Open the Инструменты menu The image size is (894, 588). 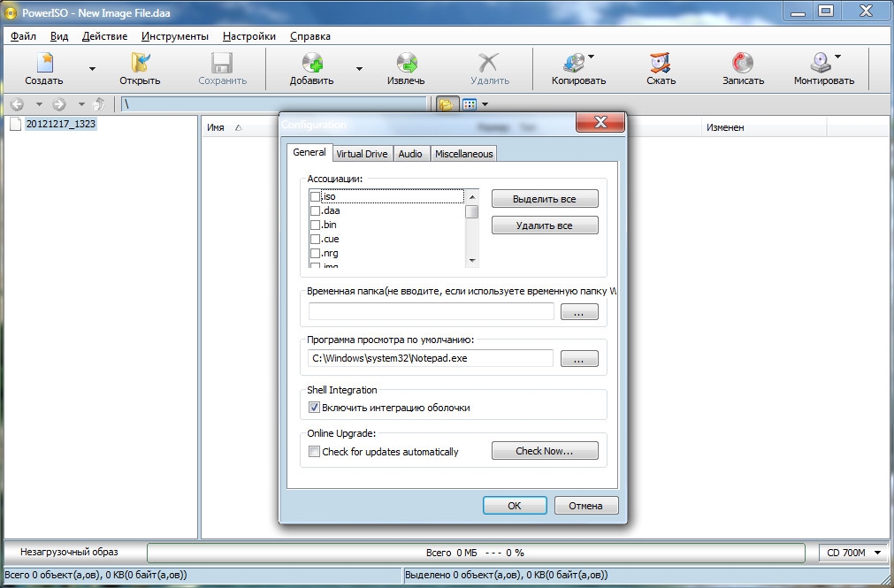pyautogui.click(x=175, y=36)
